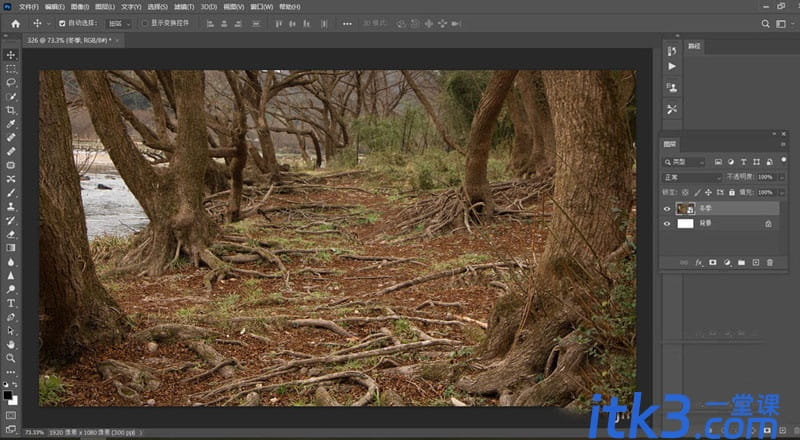The height and width of the screenshot is (440, 800).
Task: Add a layer style with fx icon
Action: click(698, 262)
